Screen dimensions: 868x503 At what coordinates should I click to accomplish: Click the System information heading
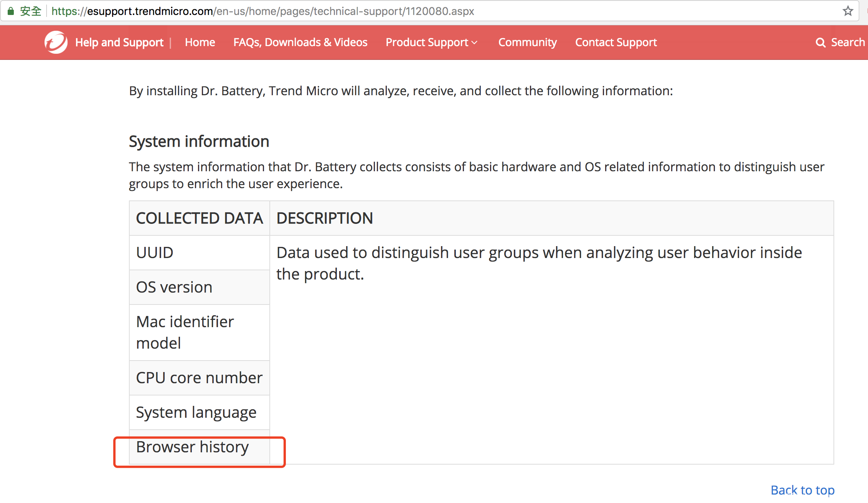(199, 141)
